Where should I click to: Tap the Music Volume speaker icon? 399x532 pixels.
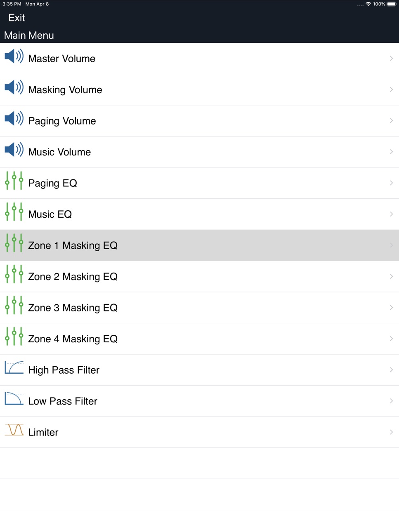(x=14, y=150)
